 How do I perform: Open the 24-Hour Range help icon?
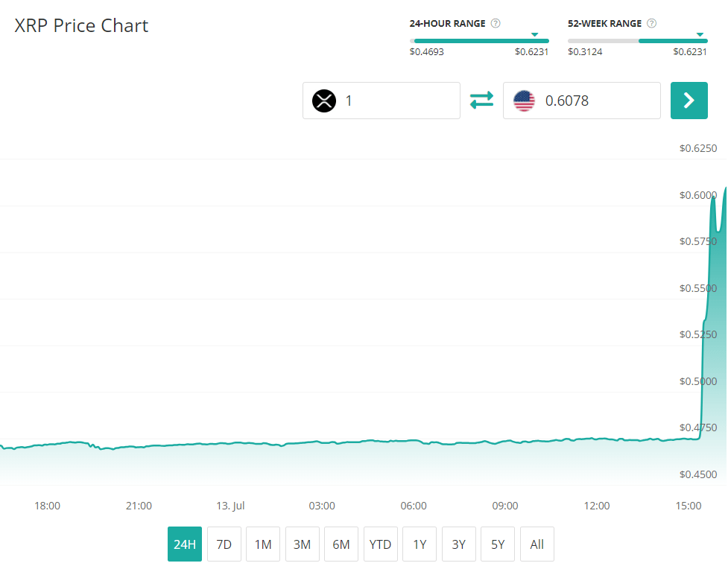coord(496,24)
